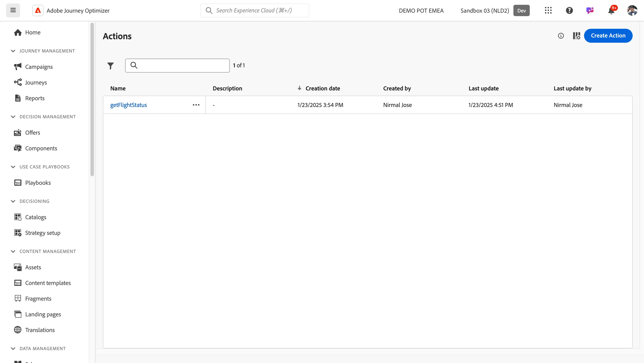Click the Assets icon
Screen dimensions: 644x363
click(18, 267)
